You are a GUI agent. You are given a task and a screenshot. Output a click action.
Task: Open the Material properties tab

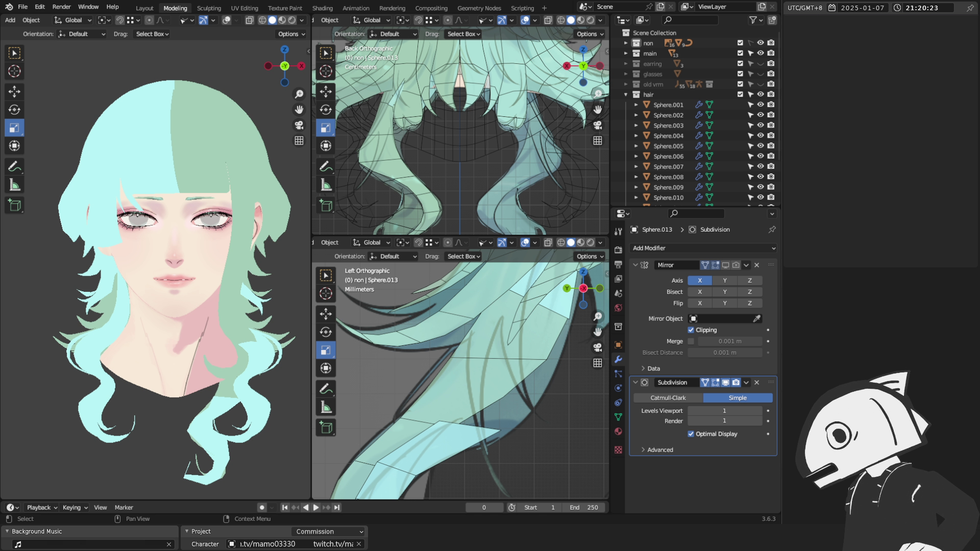pyautogui.click(x=618, y=431)
